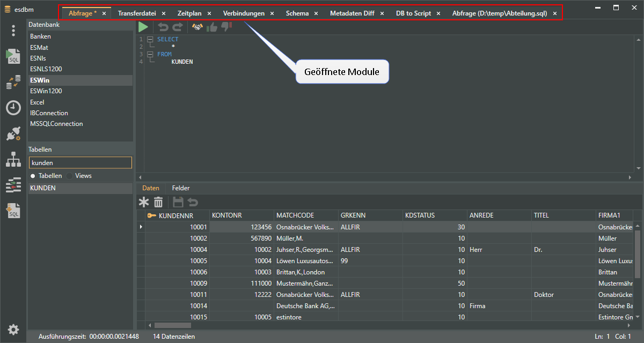Switch to the Metadaten Diff tab
The height and width of the screenshot is (343, 644).
[x=352, y=13]
